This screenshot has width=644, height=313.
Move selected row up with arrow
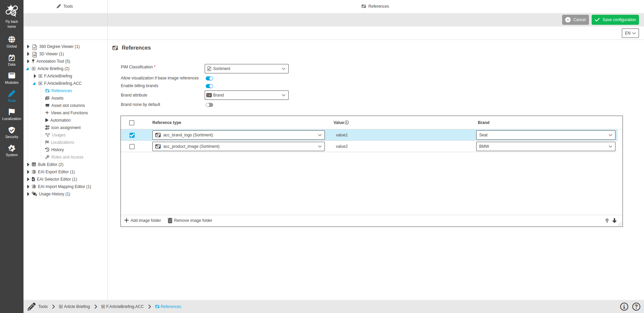pyautogui.click(x=607, y=221)
